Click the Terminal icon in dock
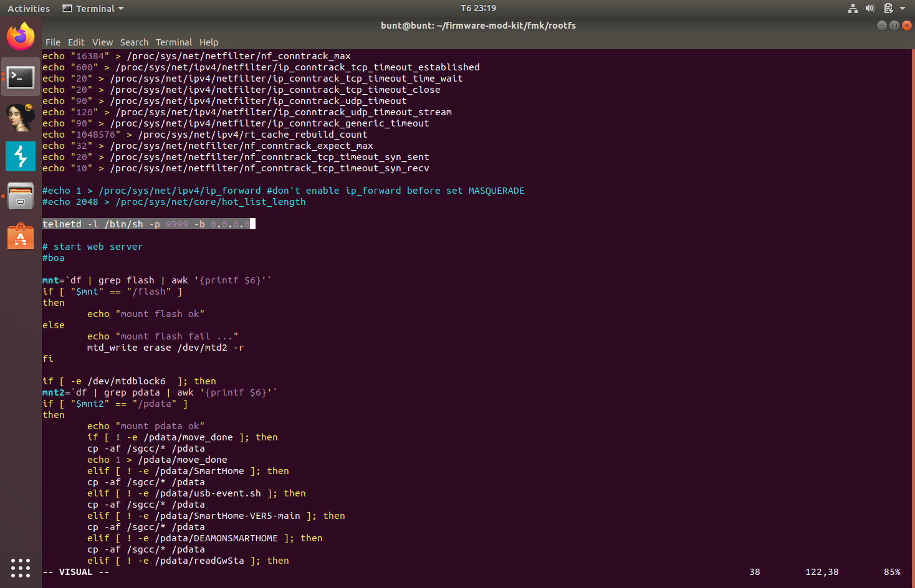 [21, 77]
